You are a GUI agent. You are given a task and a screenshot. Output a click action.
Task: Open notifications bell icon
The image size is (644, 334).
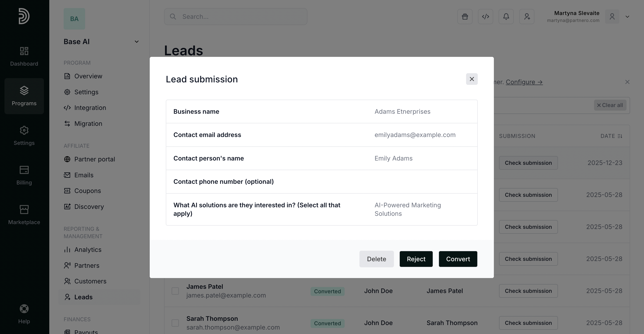click(x=506, y=17)
